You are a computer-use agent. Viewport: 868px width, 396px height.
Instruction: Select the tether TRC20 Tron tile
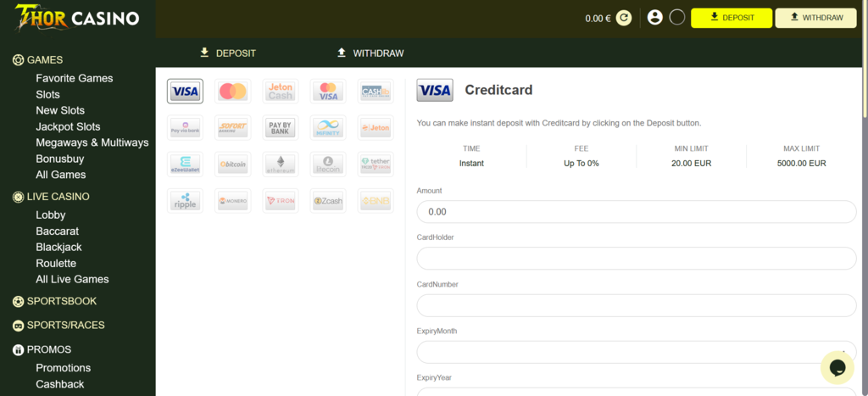pyautogui.click(x=376, y=165)
